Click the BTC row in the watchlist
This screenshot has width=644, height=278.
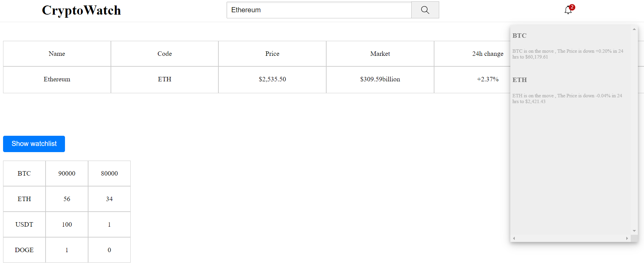tap(24, 174)
